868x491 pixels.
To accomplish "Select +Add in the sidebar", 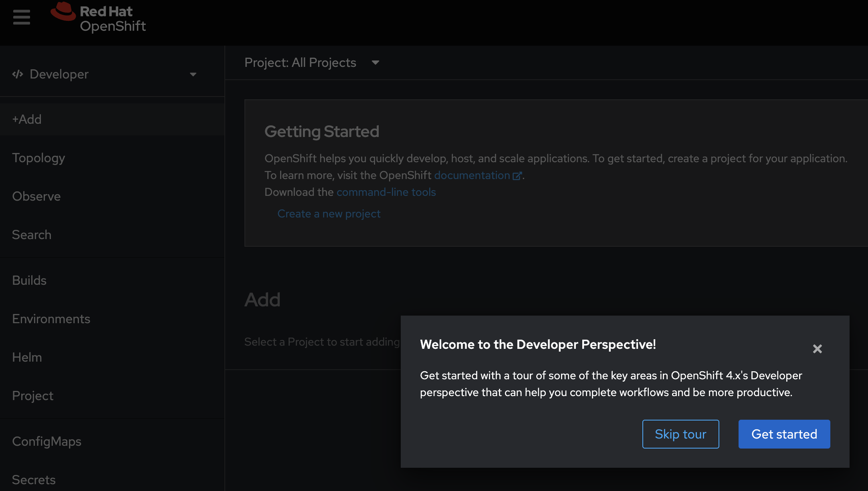I will pos(27,119).
